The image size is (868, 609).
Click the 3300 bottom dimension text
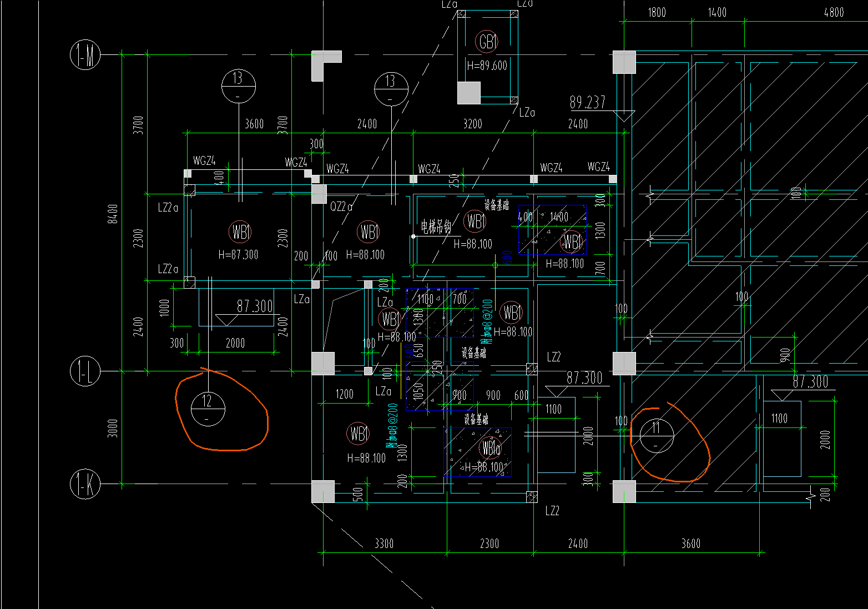coord(384,543)
